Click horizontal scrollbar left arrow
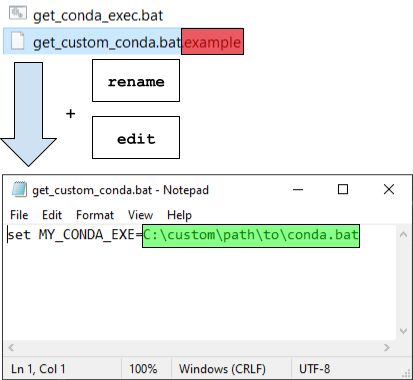The height and width of the screenshot is (380, 413). [x=11, y=348]
